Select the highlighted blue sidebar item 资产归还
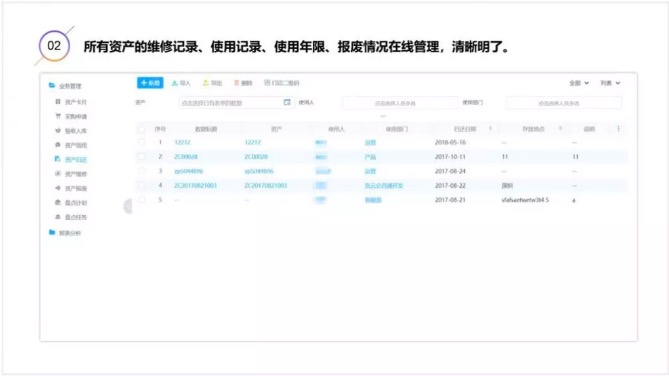The height and width of the screenshot is (376, 669). pyautogui.click(x=71, y=159)
